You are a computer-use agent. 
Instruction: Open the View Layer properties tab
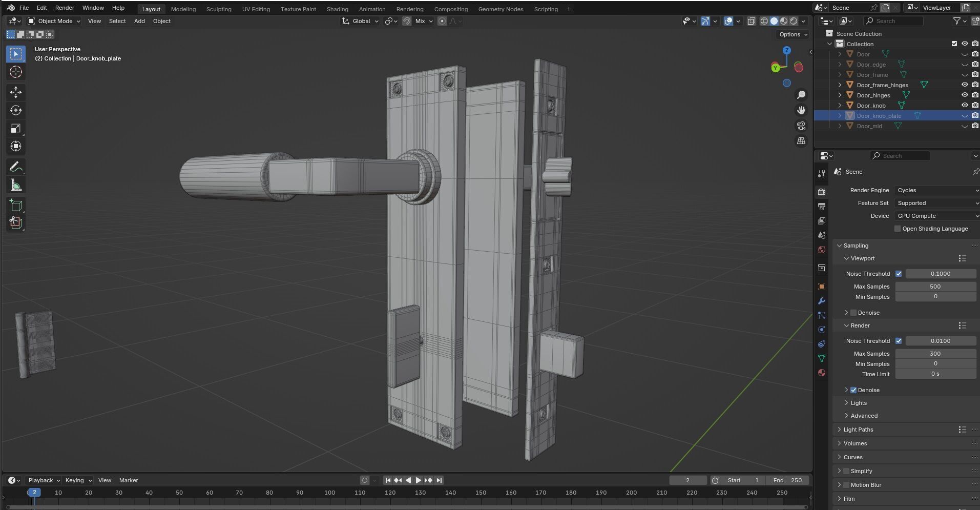point(822,220)
